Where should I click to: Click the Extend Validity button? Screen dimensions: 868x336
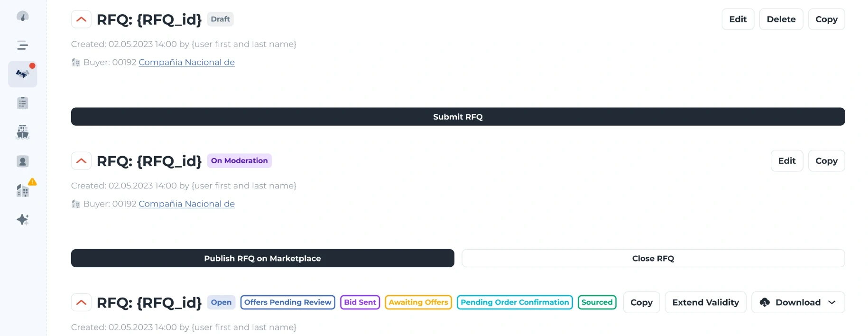tap(705, 302)
